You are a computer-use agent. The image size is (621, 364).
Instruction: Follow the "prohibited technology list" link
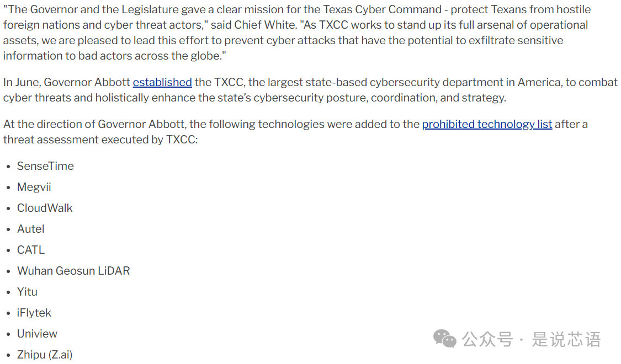tap(487, 124)
